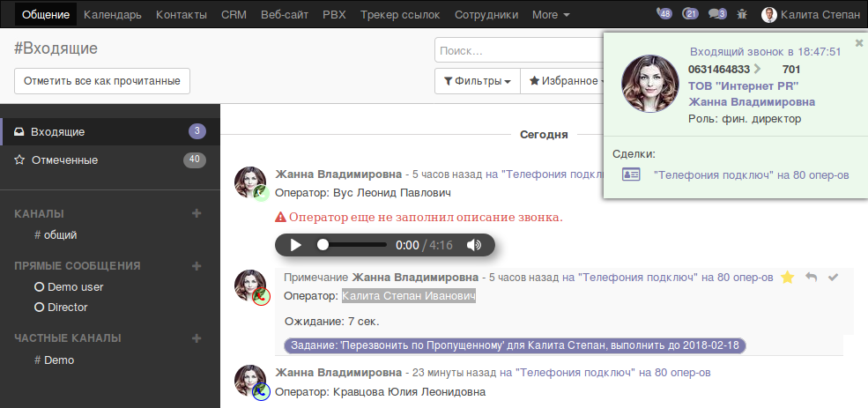Open "Телефония подключ" deal link in popup

pos(751,175)
